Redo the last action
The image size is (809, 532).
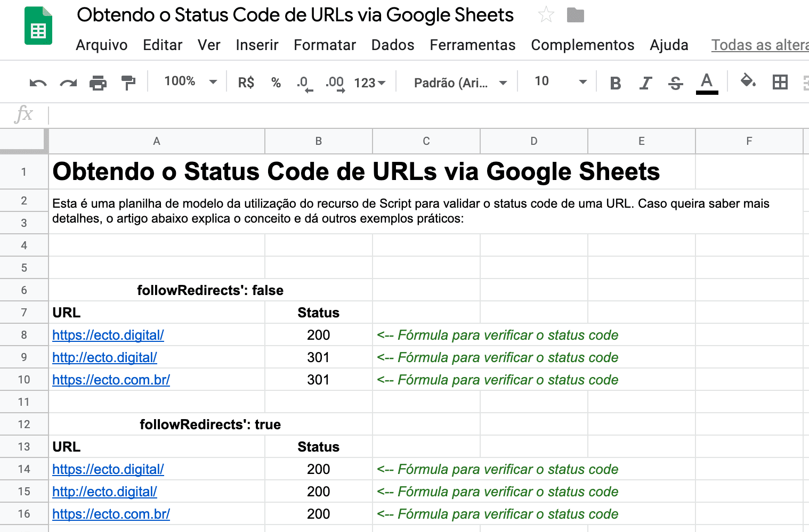pyautogui.click(x=68, y=83)
